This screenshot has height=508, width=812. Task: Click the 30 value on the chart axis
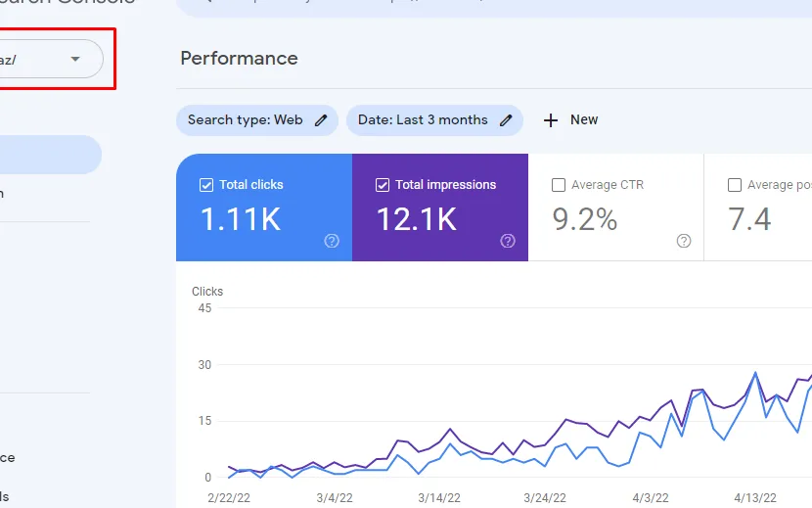click(204, 364)
